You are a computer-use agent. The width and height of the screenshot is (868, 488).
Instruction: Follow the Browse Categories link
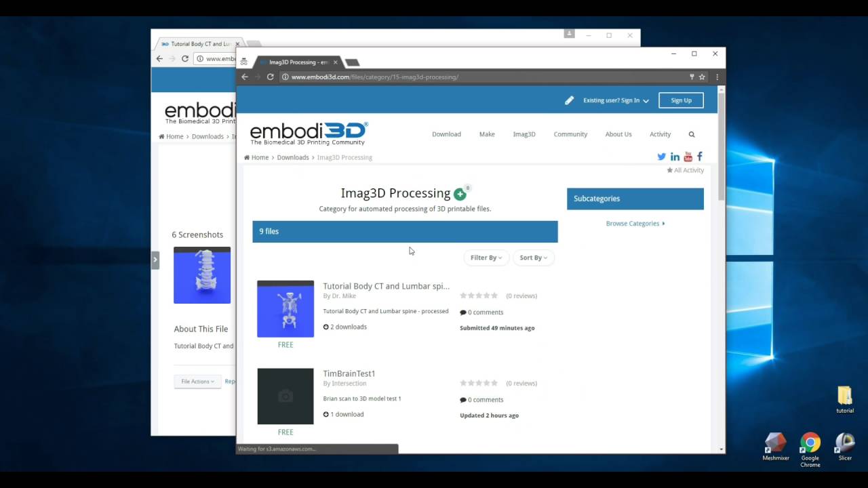pyautogui.click(x=635, y=224)
